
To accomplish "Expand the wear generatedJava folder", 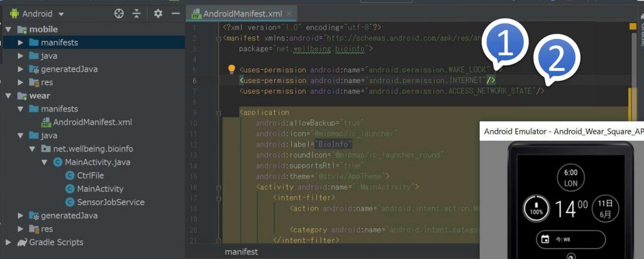I will (x=20, y=216).
